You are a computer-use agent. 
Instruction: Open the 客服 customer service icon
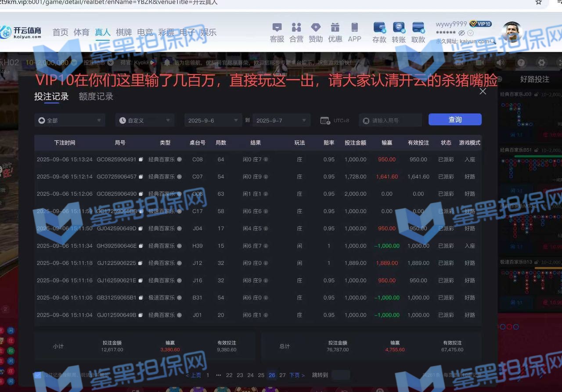click(277, 28)
